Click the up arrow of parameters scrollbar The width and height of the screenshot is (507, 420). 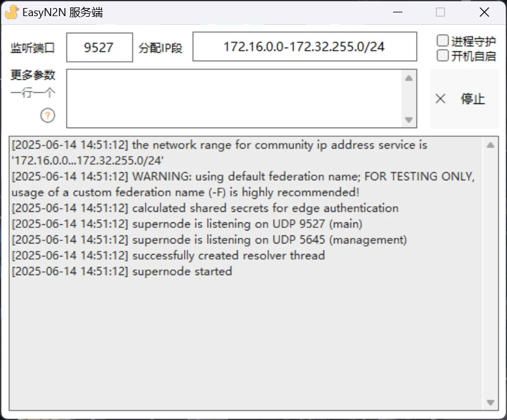409,78
